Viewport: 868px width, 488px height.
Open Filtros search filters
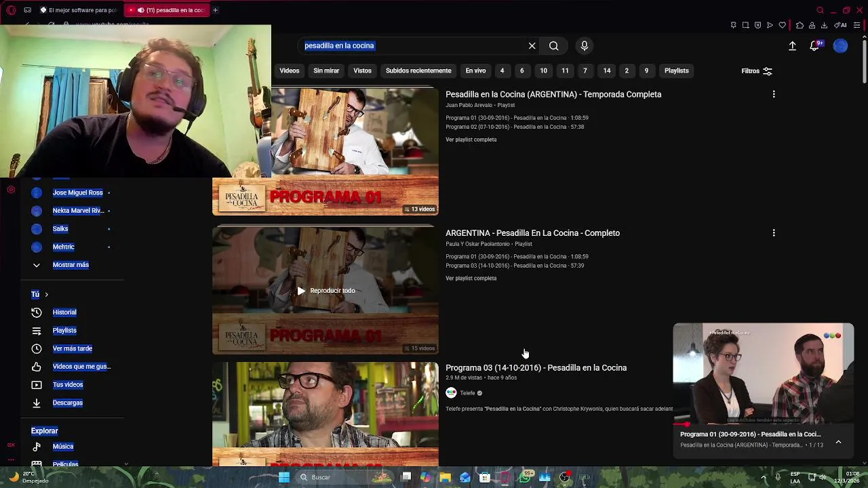point(757,71)
